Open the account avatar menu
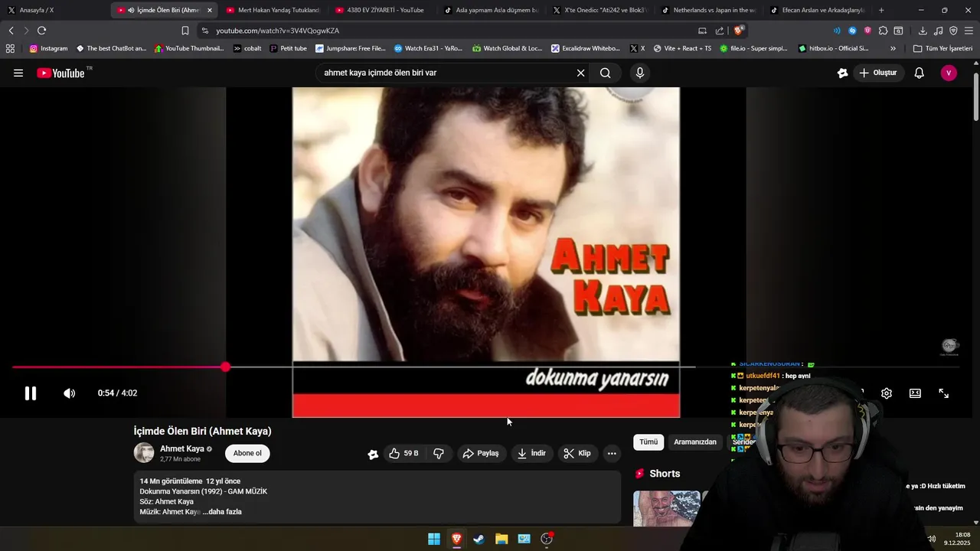This screenshot has width=980, height=551. [x=949, y=73]
